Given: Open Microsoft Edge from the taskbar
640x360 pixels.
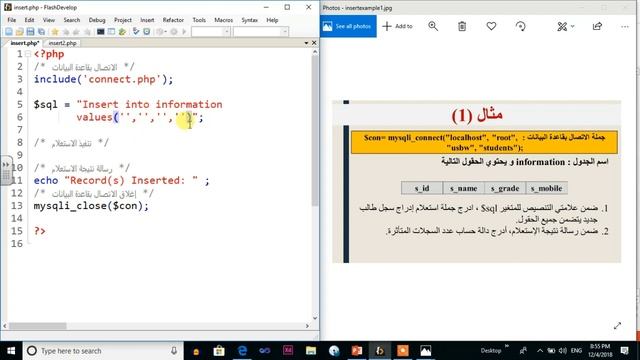Looking at the screenshot, I should tap(242, 351).
